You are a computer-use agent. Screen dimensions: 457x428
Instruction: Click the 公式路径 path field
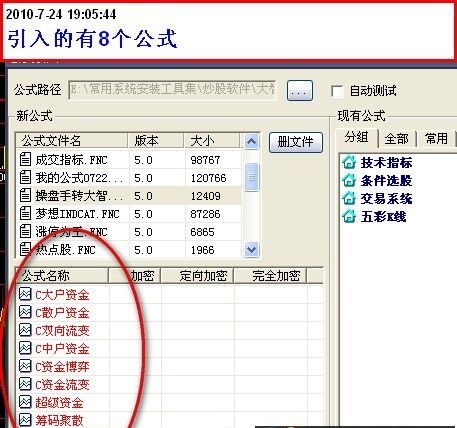tap(172, 90)
